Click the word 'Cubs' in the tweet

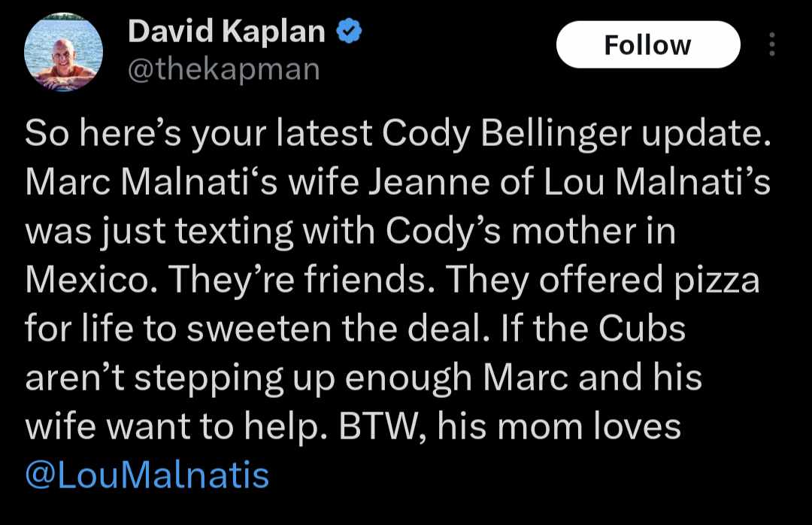tap(641, 329)
